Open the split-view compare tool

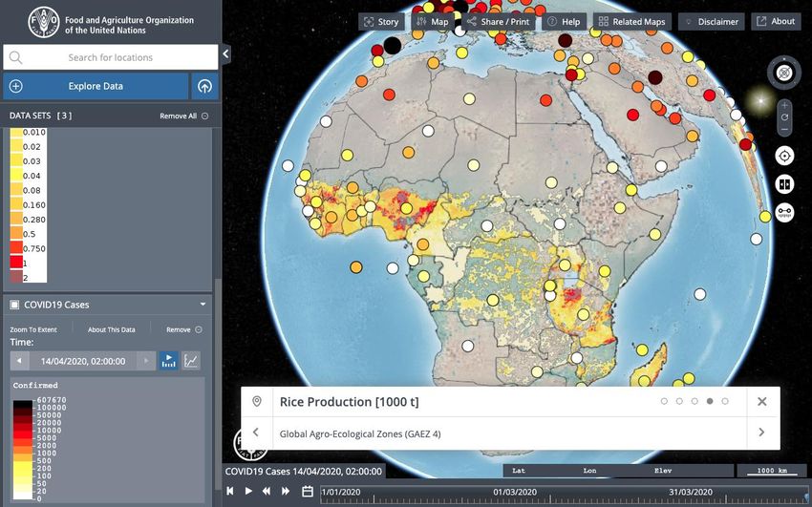(784, 184)
